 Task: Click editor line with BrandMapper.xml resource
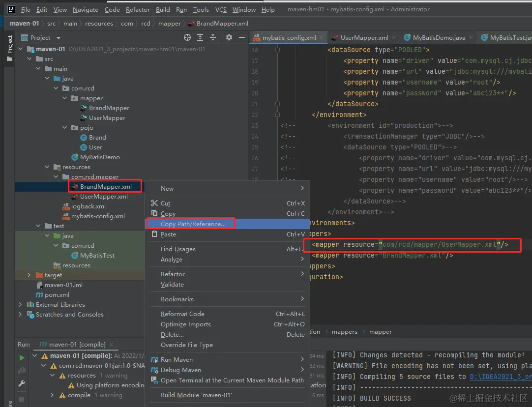point(383,256)
